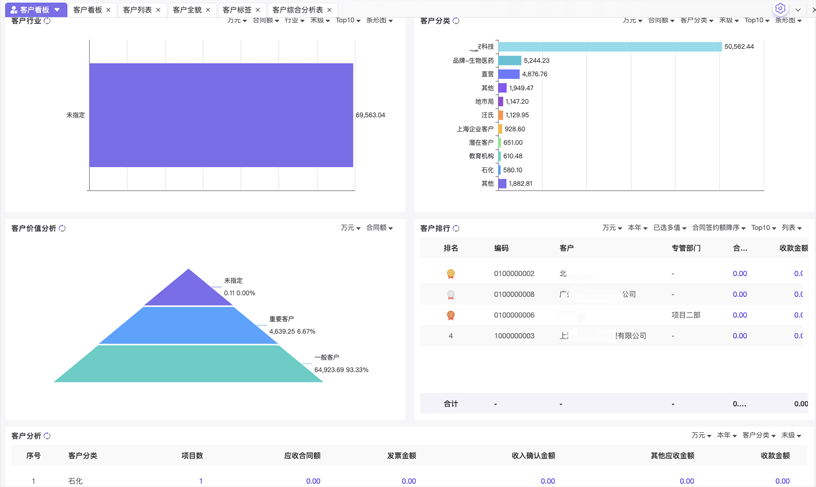Open the settings hexagon icon at top right

coord(780,9)
